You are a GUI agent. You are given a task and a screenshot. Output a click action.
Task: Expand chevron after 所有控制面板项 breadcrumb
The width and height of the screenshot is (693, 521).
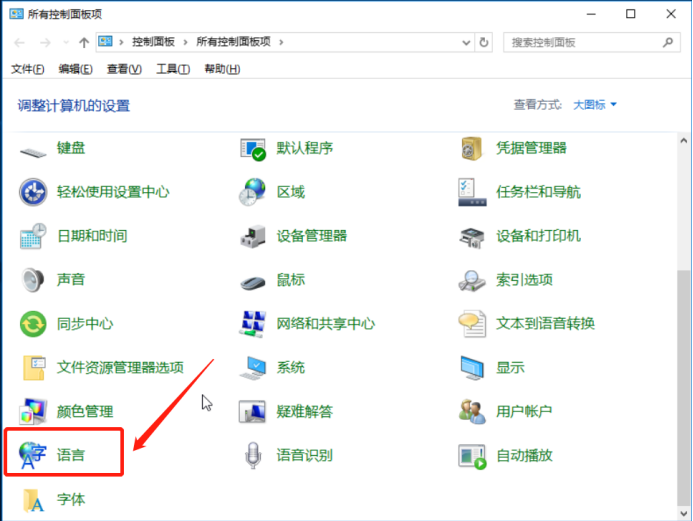point(281,42)
